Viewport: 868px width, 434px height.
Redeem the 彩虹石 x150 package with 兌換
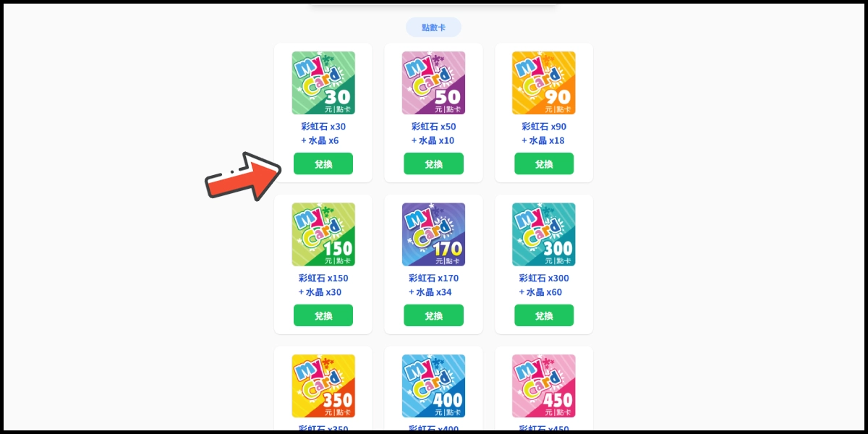coord(323,315)
